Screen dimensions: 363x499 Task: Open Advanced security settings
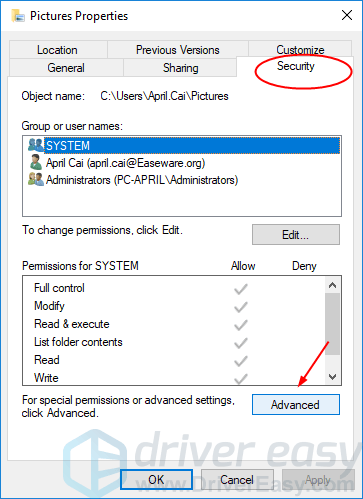296,405
